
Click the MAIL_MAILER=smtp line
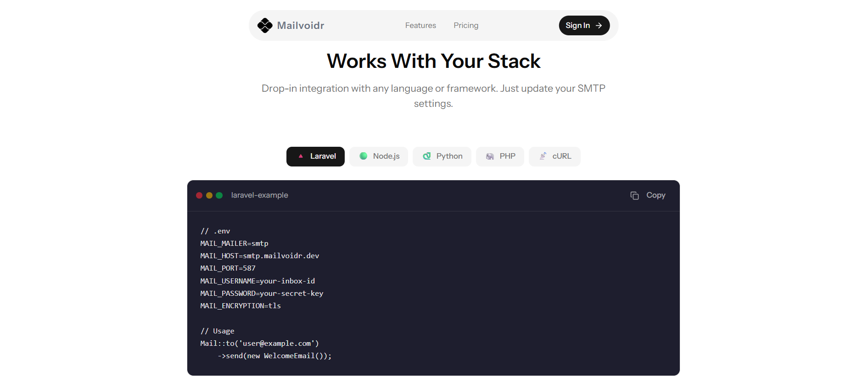[234, 244]
